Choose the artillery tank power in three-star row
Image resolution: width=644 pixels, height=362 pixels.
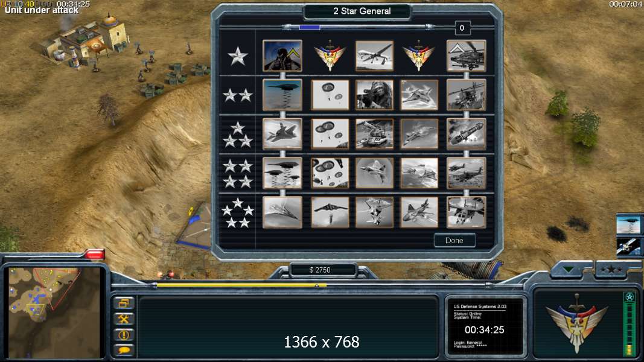click(374, 134)
